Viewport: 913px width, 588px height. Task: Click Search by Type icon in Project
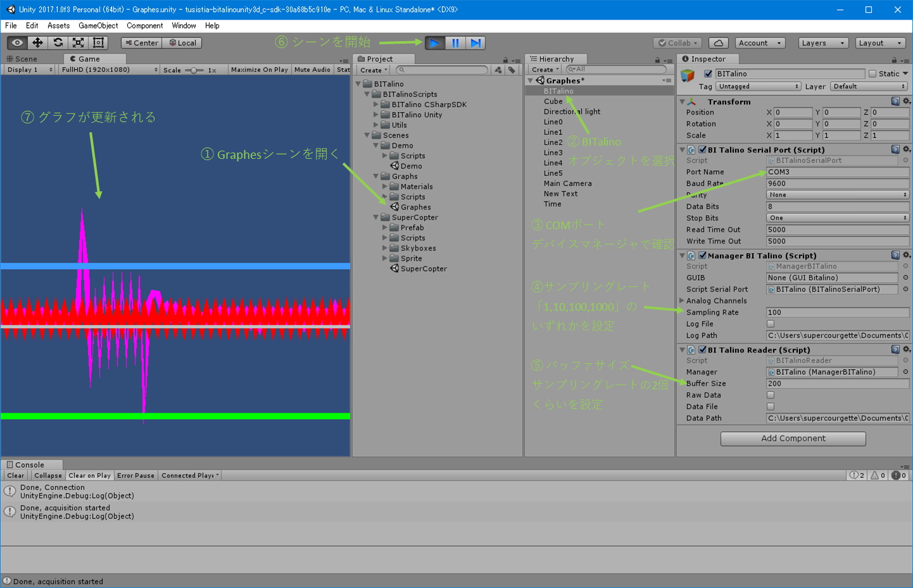(498, 70)
